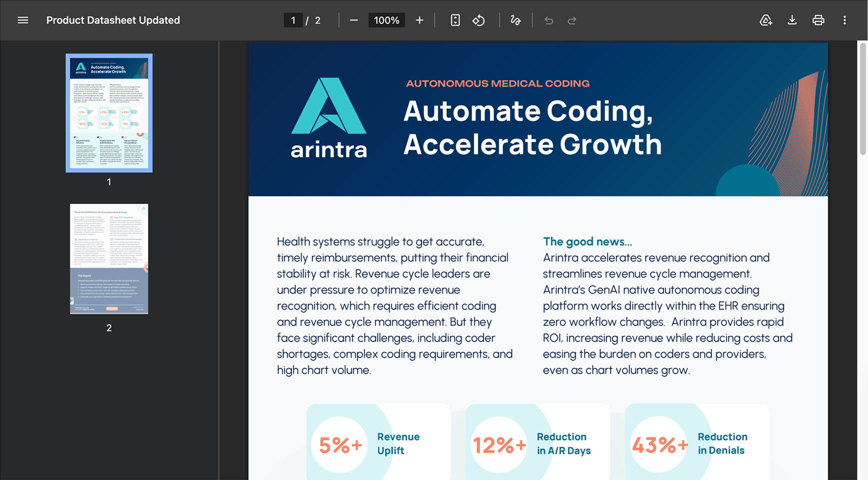This screenshot has width=868, height=480.
Task: Toggle the sidebar menu hamburger icon
Action: point(23,20)
